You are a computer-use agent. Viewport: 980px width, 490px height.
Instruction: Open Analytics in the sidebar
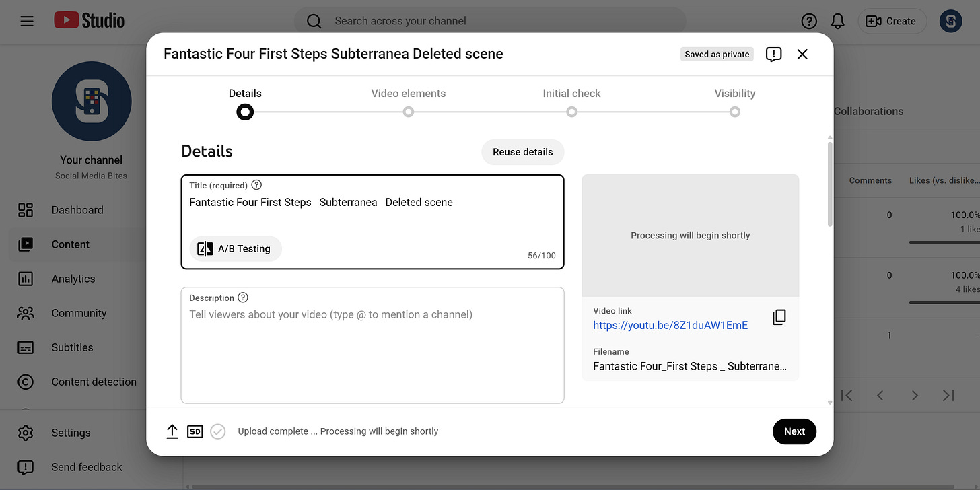[x=73, y=279]
